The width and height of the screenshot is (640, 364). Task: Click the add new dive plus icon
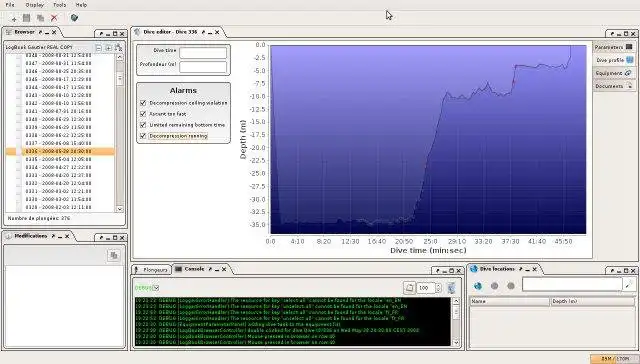13,18
